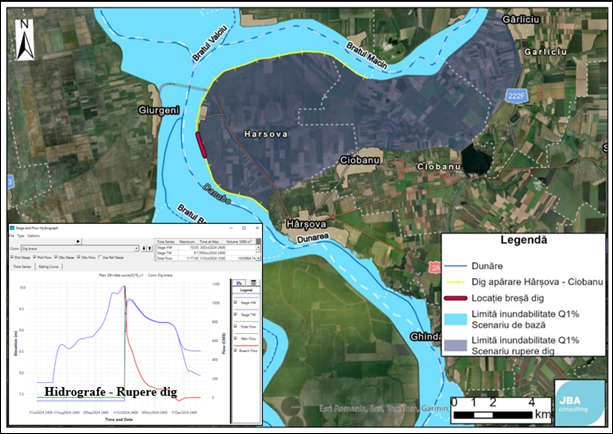Enable the Use Ref Stage checkbox
The image size is (613, 434).
pyautogui.click(x=100, y=257)
